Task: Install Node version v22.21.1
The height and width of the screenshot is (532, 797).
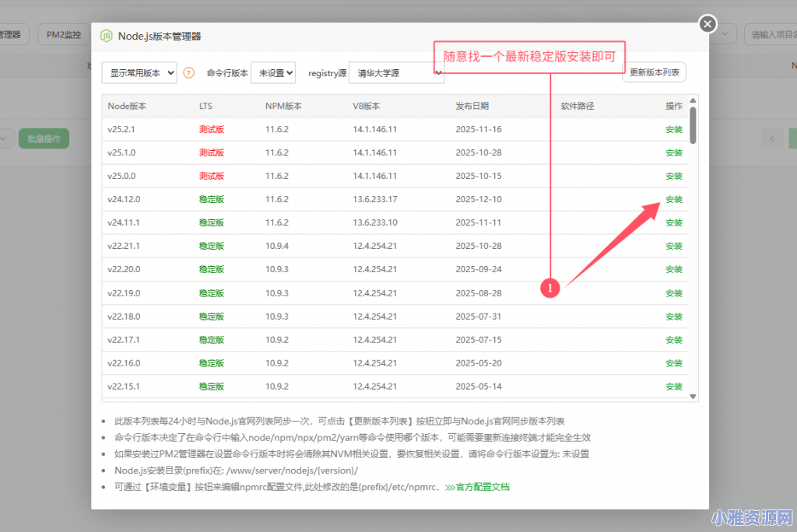Action: tap(674, 246)
